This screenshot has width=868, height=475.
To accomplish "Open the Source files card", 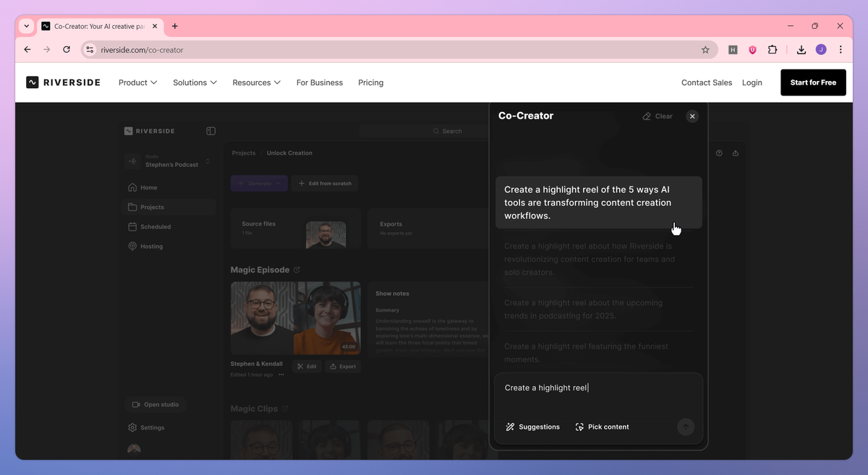I will click(295, 228).
